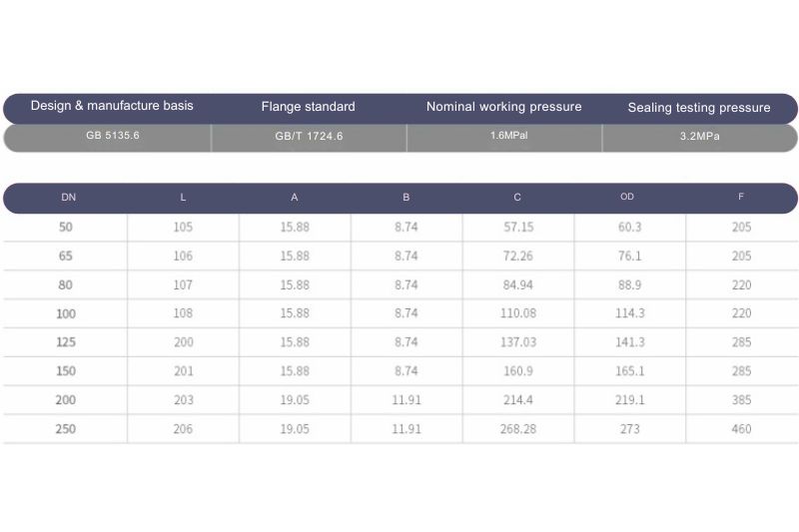Select the 460 value in F column
The image size is (799, 532).
(741, 428)
